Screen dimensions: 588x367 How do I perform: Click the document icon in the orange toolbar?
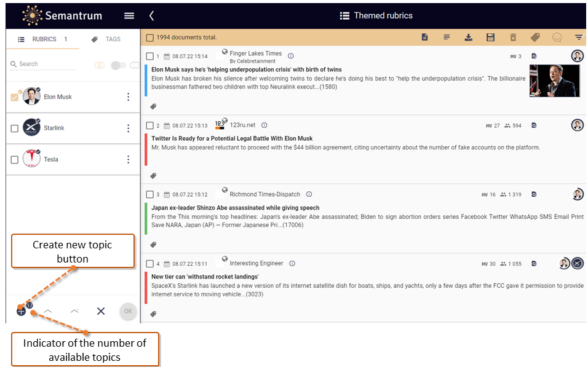424,37
